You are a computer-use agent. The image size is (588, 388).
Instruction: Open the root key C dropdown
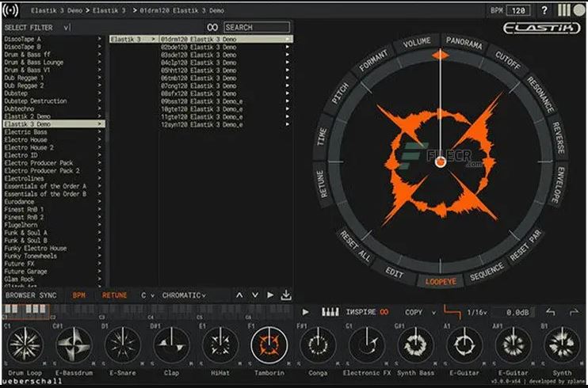pos(147,295)
